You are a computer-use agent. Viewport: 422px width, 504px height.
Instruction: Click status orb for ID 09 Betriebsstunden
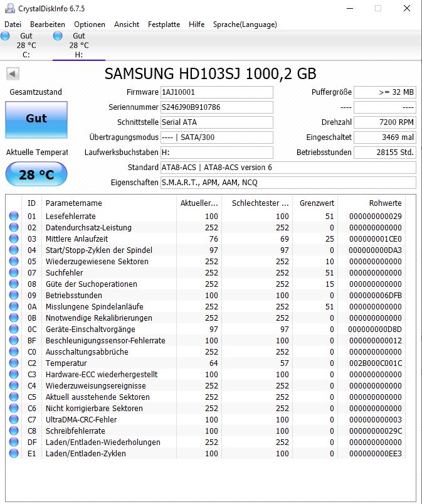click(x=14, y=295)
